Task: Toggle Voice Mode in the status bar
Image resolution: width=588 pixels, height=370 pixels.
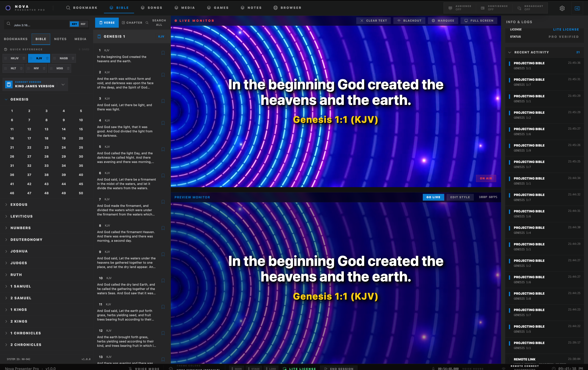Action: click(x=144, y=368)
